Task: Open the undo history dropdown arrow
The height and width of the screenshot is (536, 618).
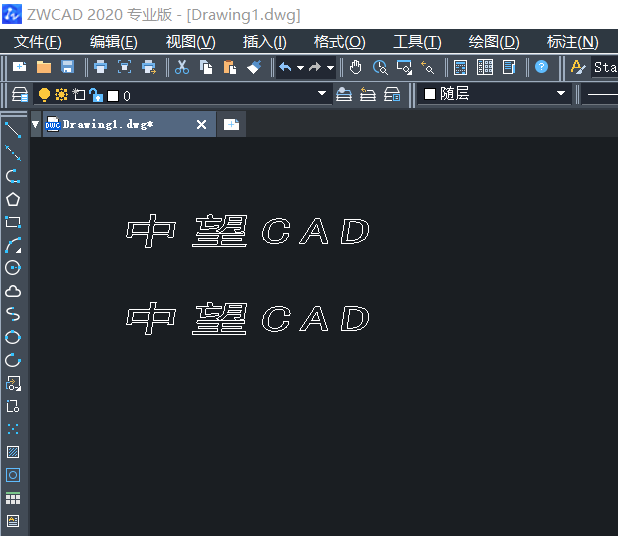Action: [x=300, y=68]
